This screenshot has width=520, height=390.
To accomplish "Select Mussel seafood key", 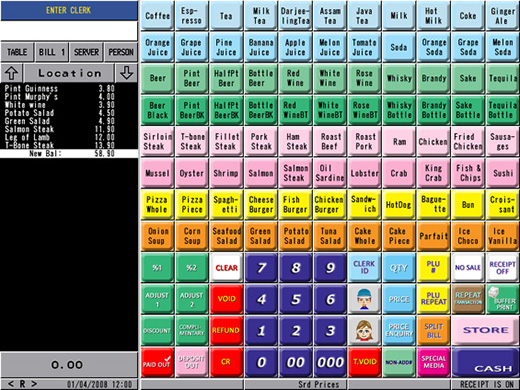I will tap(157, 173).
